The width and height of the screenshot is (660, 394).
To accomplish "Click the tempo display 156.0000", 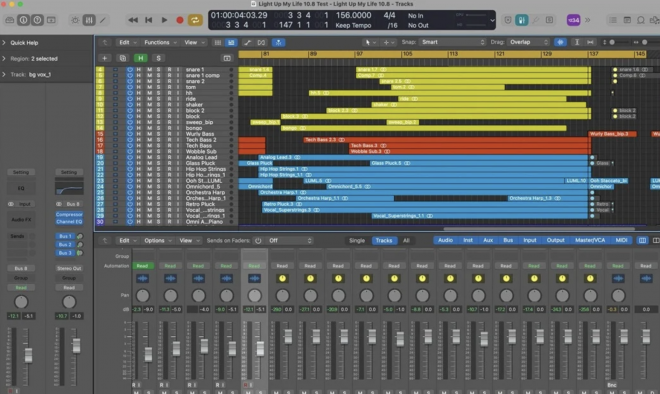I will pos(353,15).
